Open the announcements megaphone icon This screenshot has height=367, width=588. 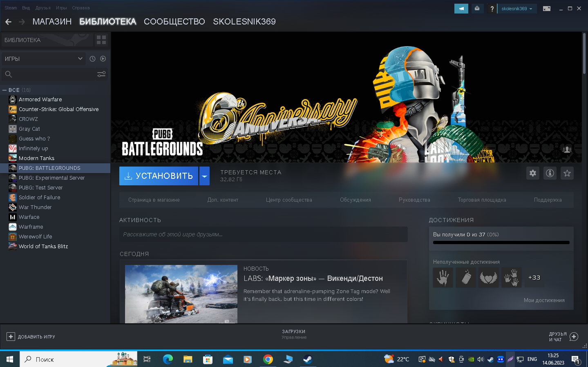[461, 9]
